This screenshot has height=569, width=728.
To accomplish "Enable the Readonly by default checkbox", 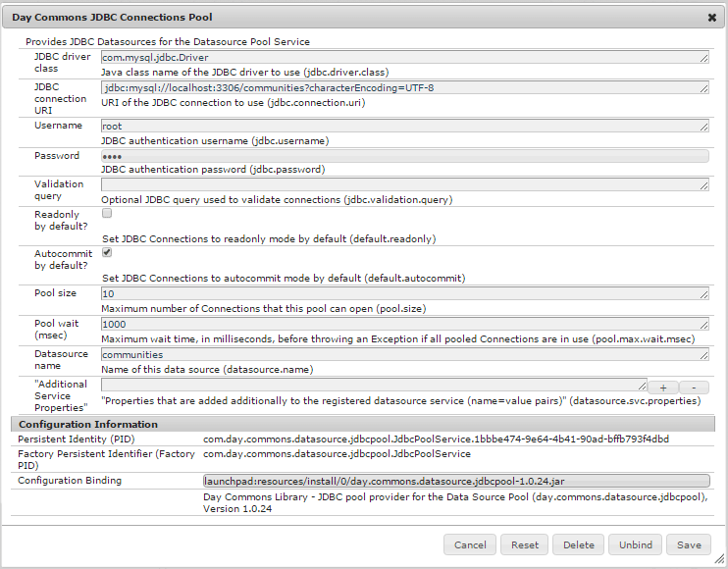I will click(x=107, y=213).
